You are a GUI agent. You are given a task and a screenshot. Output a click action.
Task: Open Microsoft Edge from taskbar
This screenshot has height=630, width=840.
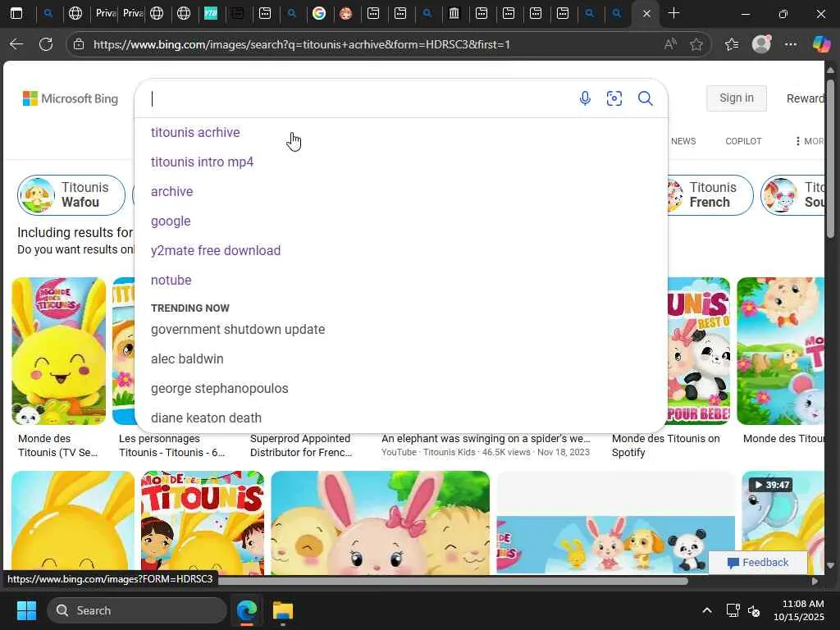point(246,610)
